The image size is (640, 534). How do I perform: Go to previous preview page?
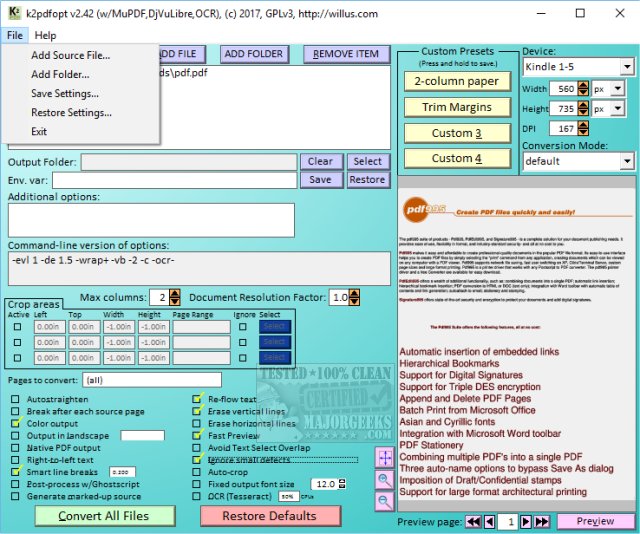click(490, 521)
